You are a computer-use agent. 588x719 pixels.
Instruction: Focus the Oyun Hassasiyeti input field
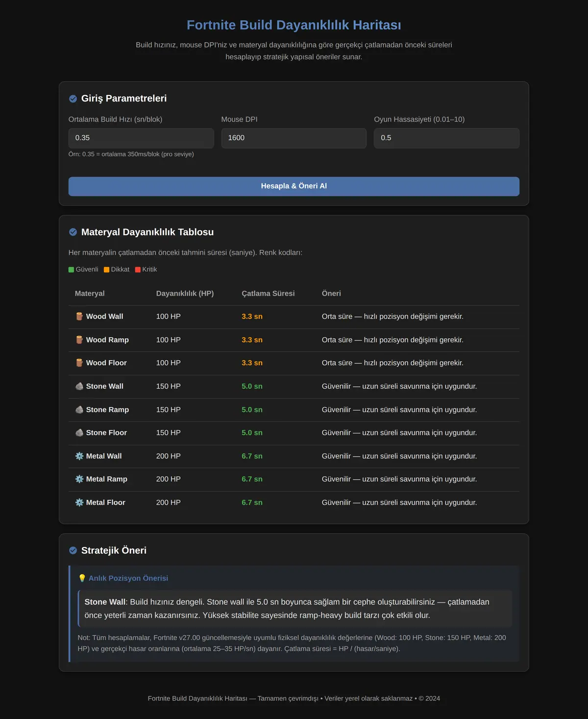coord(446,138)
